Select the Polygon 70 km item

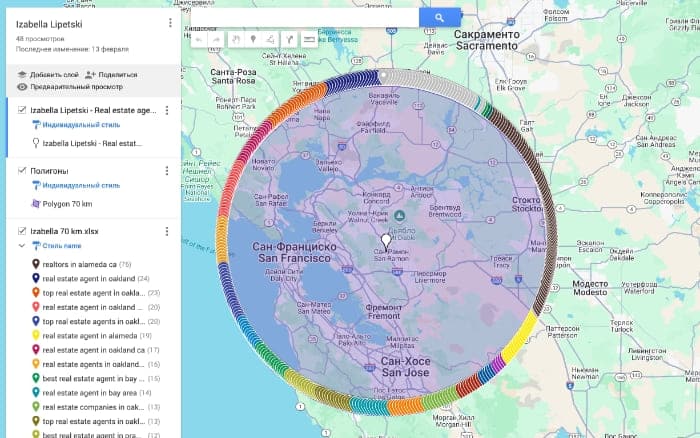coord(67,204)
